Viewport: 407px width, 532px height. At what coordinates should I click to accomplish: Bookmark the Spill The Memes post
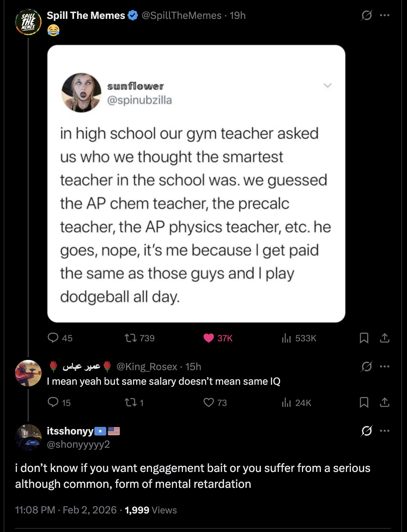364,338
